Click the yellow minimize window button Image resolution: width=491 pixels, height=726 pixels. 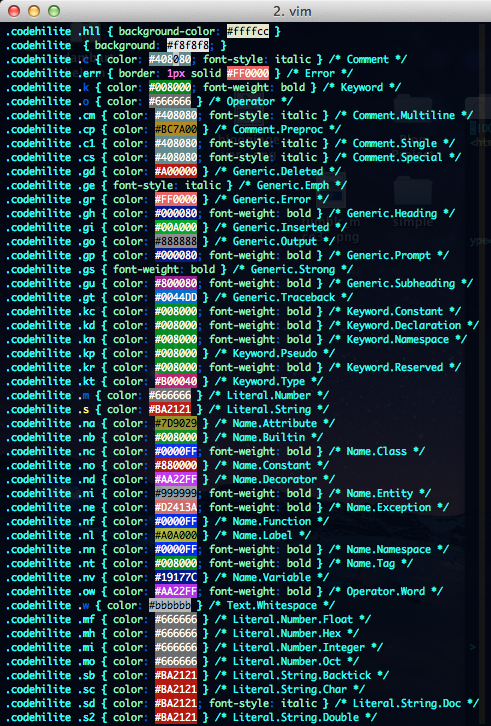click(34, 11)
